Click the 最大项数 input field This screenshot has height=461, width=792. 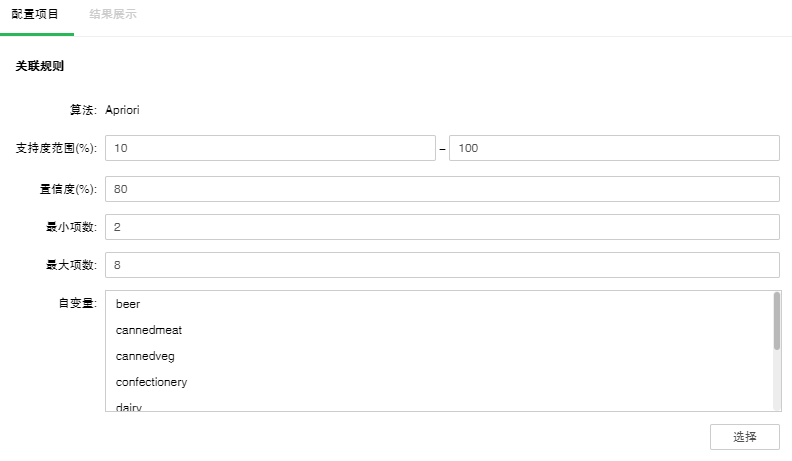pos(442,265)
